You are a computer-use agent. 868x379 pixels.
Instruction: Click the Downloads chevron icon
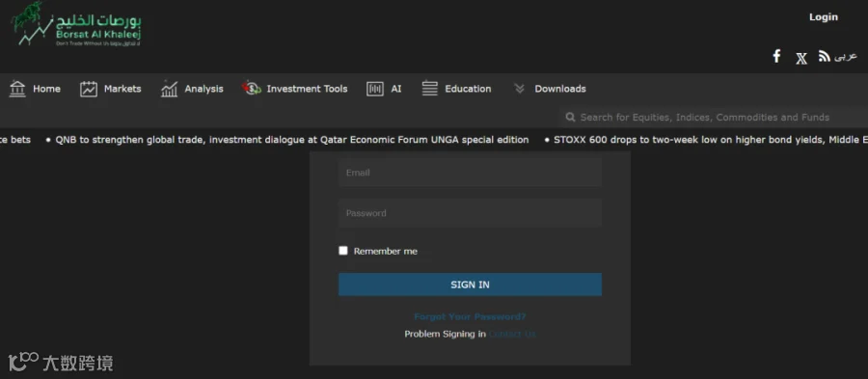pyautogui.click(x=519, y=89)
